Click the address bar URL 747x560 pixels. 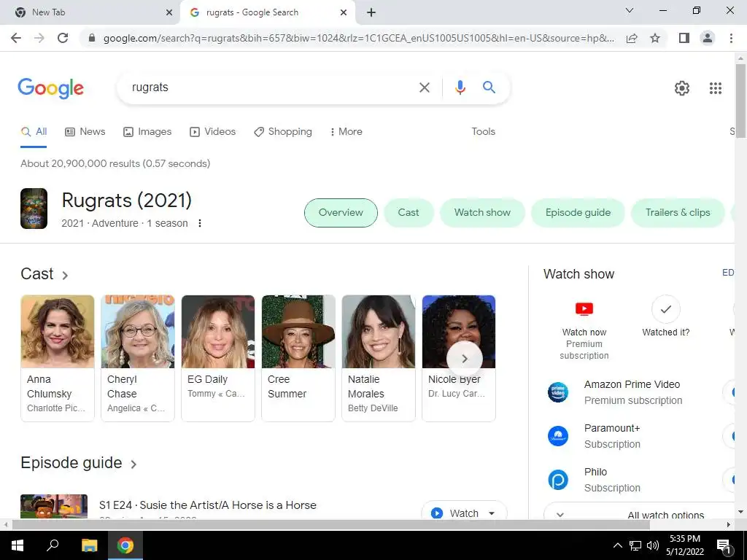click(x=358, y=38)
